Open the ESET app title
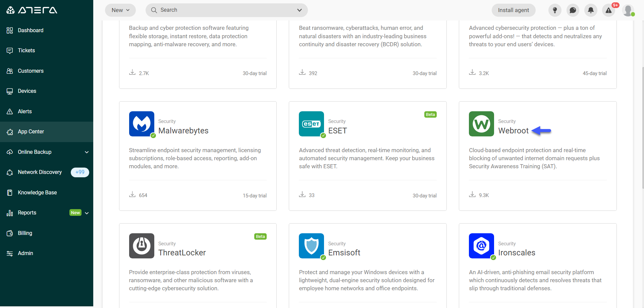 pyautogui.click(x=337, y=131)
